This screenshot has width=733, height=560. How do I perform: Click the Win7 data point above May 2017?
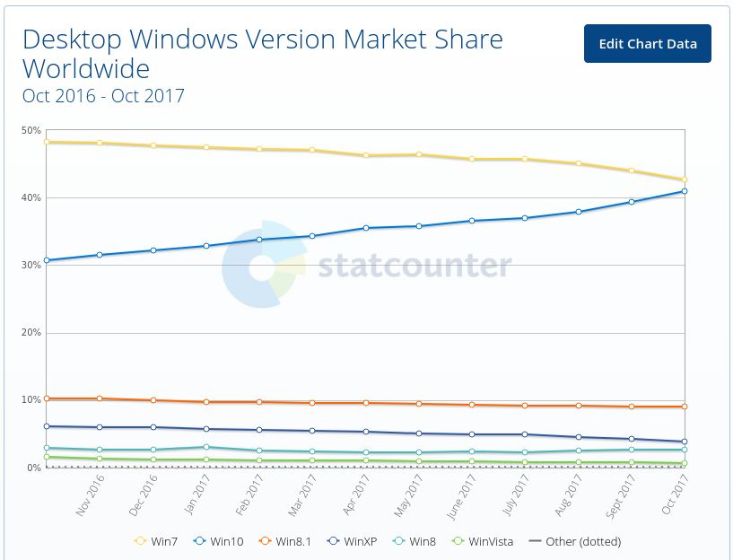point(418,154)
